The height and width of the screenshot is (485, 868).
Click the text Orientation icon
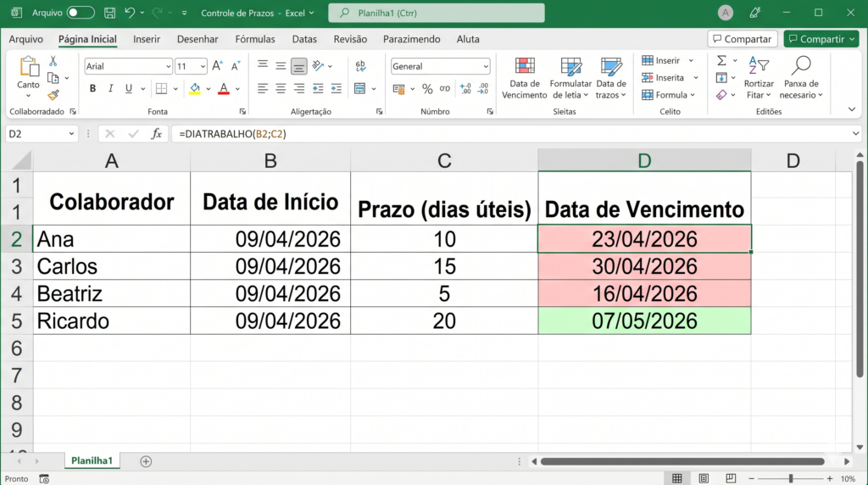tap(318, 66)
